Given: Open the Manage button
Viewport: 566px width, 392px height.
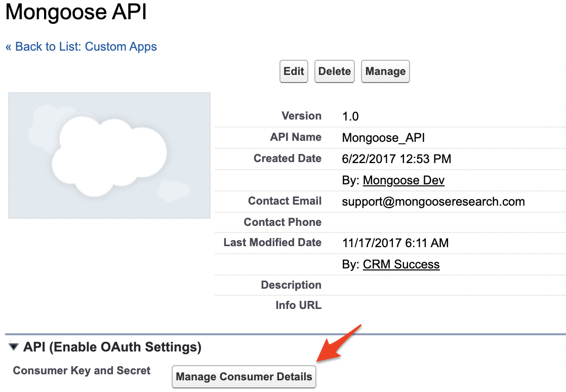Looking at the screenshot, I should click(x=385, y=71).
